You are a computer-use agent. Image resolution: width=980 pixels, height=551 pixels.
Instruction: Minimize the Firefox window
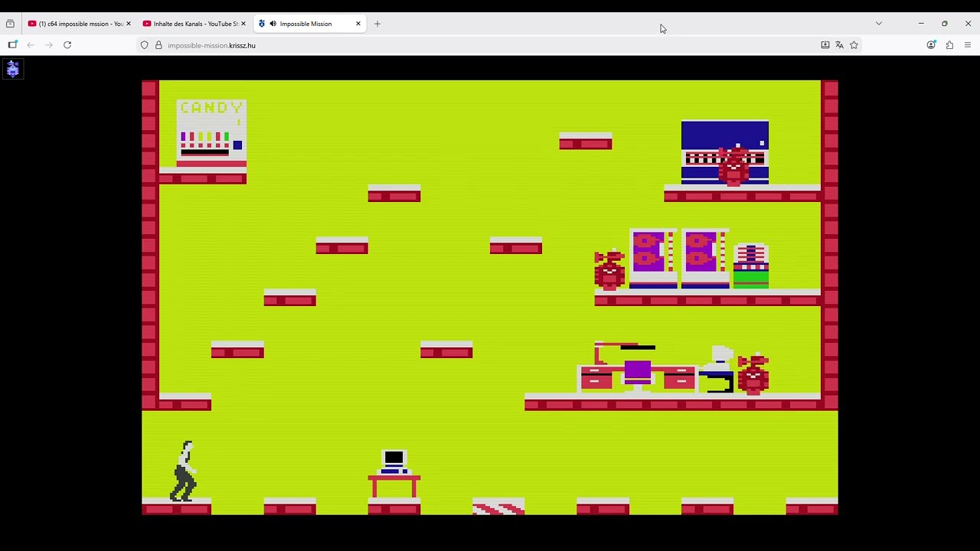pos(921,24)
